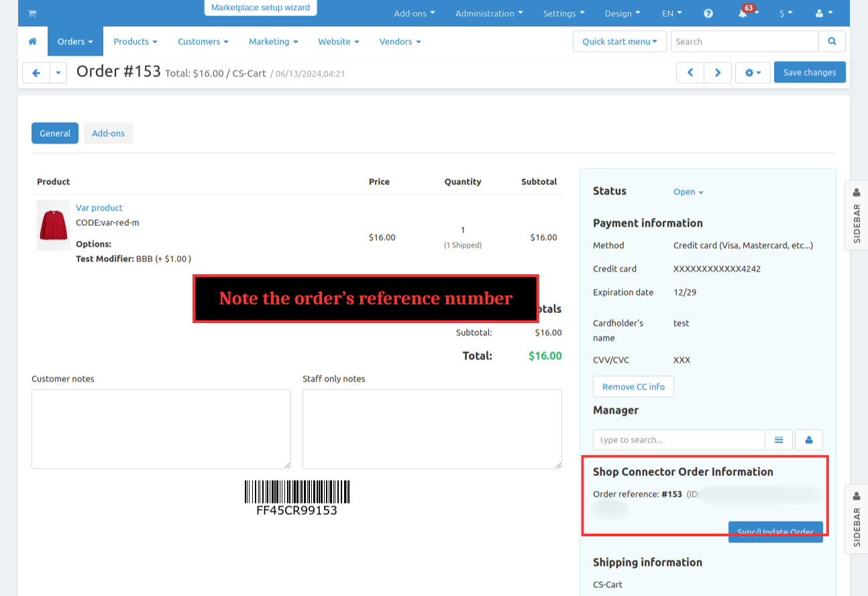868x596 pixels.
Task: Open the Orders menu
Action: (76, 42)
